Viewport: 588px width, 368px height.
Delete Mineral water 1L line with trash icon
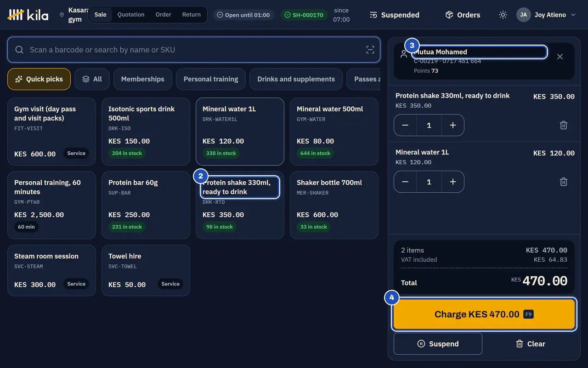[564, 182]
